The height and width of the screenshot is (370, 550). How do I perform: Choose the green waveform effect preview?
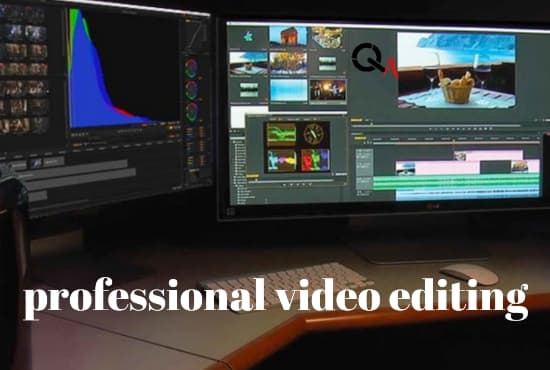(x=281, y=134)
